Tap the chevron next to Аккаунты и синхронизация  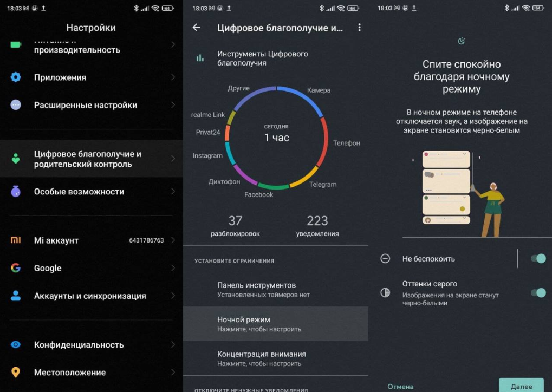coord(173,296)
